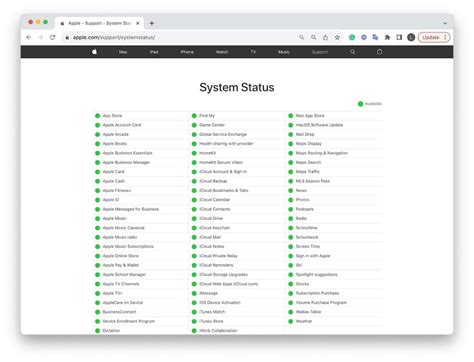Open the shopping bag icon
The height and width of the screenshot is (362, 474).
[x=379, y=52]
